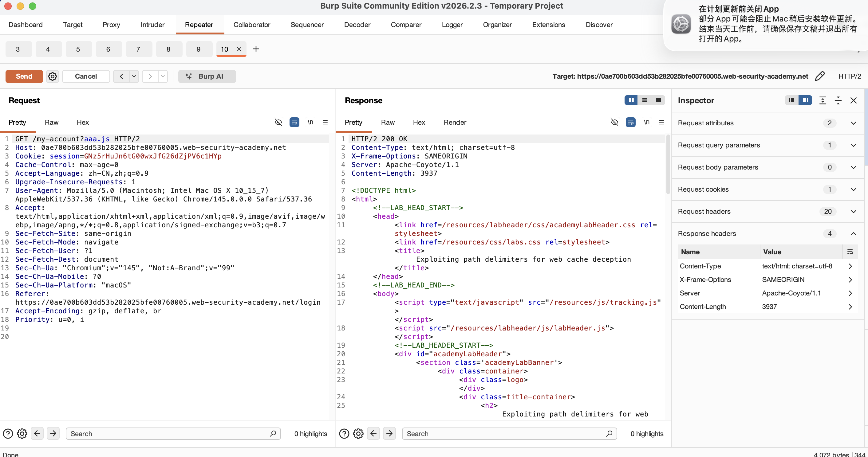Expand Request cookies section
The width and height of the screenshot is (868, 457).
854,189
